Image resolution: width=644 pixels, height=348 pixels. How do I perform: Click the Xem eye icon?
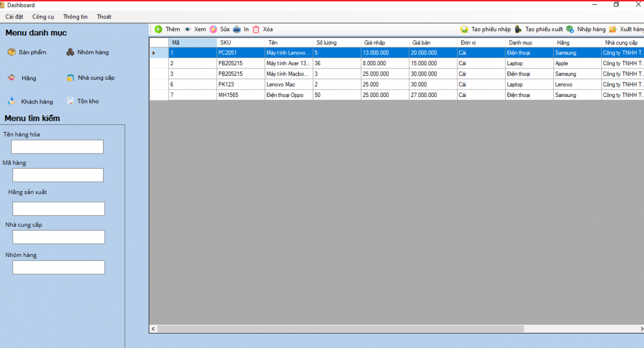[188, 29]
